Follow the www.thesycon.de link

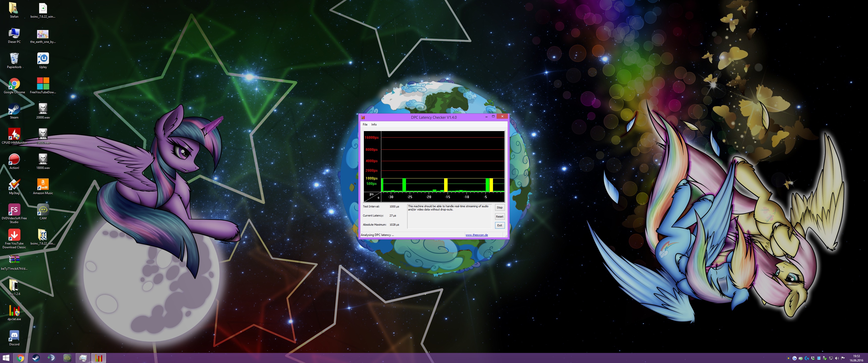coord(476,235)
